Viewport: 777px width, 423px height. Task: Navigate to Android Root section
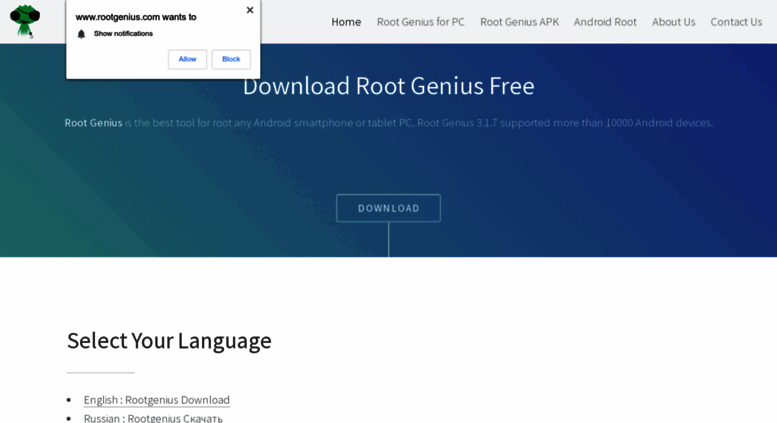[605, 22]
